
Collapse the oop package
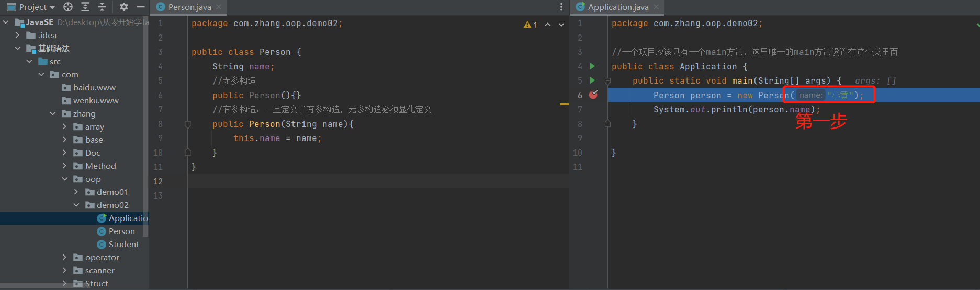(x=65, y=179)
